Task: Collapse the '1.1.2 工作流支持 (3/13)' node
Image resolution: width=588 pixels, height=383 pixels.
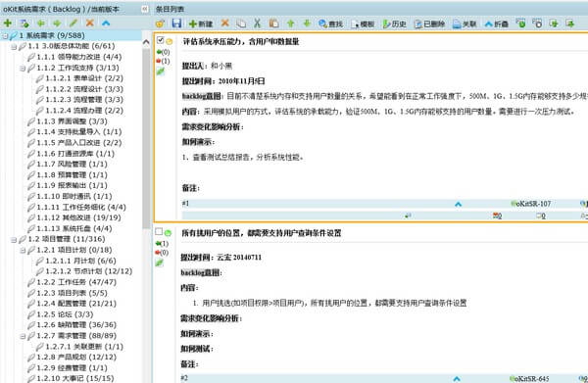Action: click(x=23, y=69)
